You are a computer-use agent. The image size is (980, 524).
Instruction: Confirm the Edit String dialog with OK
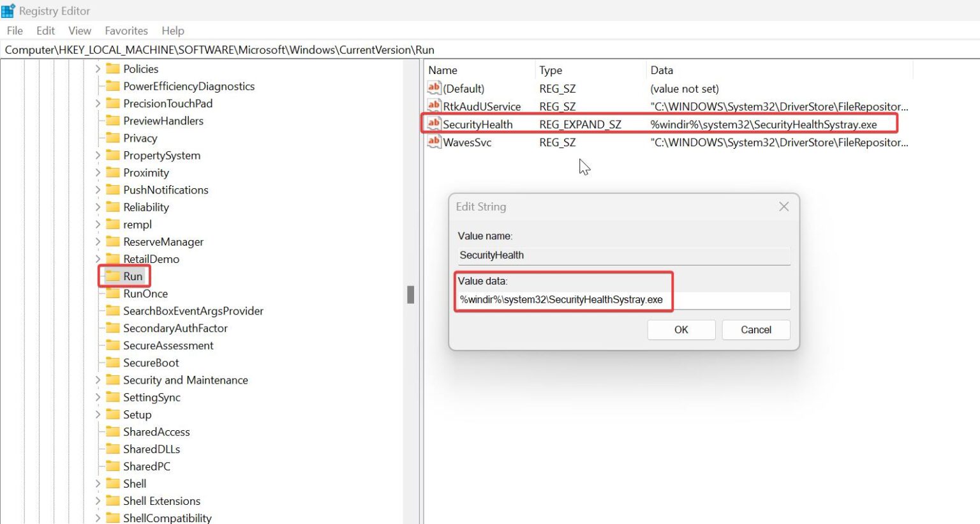click(x=681, y=329)
